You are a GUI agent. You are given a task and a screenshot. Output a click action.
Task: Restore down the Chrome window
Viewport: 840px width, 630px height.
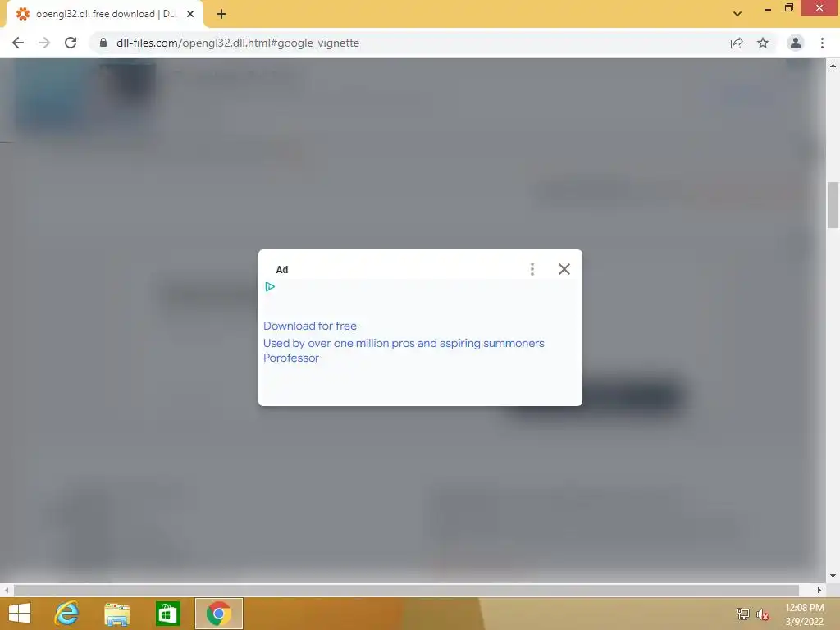(788, 7)
